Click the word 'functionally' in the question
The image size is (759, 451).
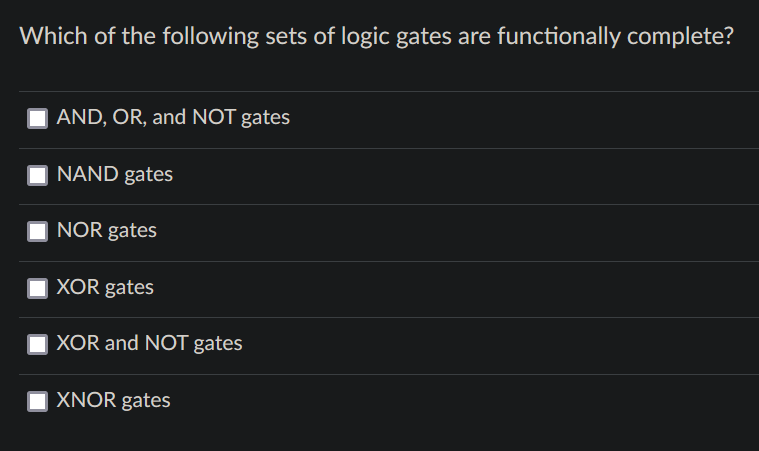pyautogui.click(x=559, y=37)
